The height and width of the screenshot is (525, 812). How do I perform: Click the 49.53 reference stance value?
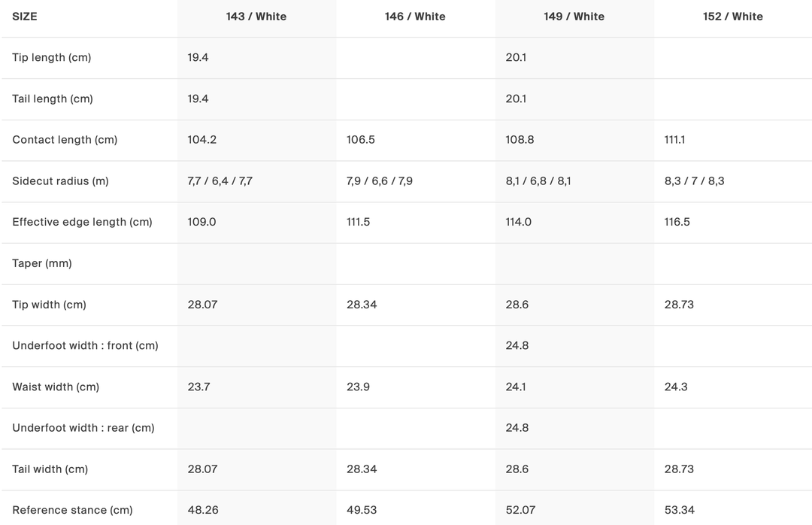coord(362,510)
